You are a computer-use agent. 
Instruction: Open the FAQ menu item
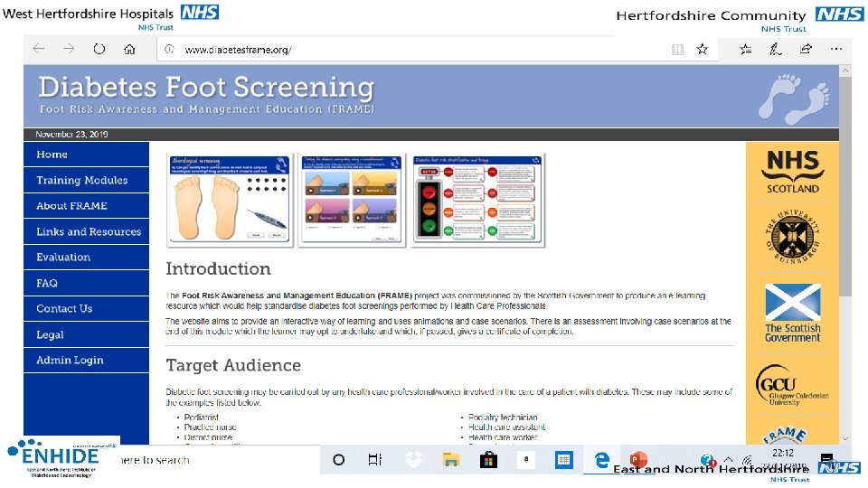pyautogui.click(x=87, y=283)
